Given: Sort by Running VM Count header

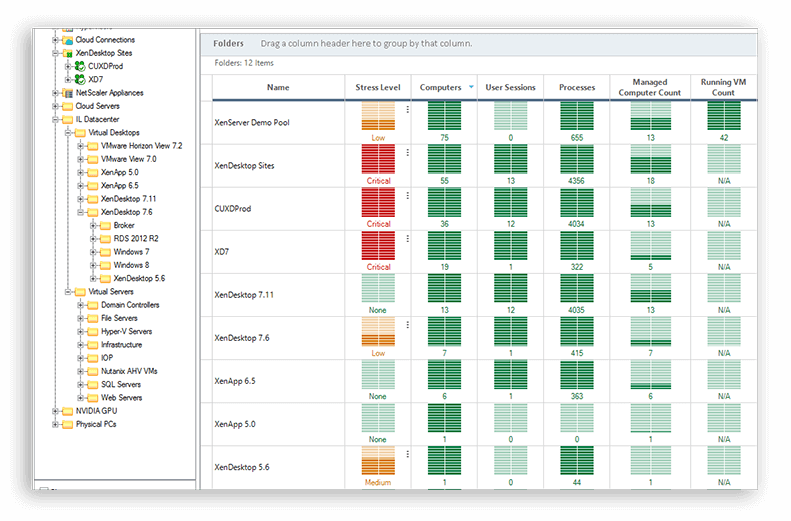Looking at the screenshot, I should 723,87.
